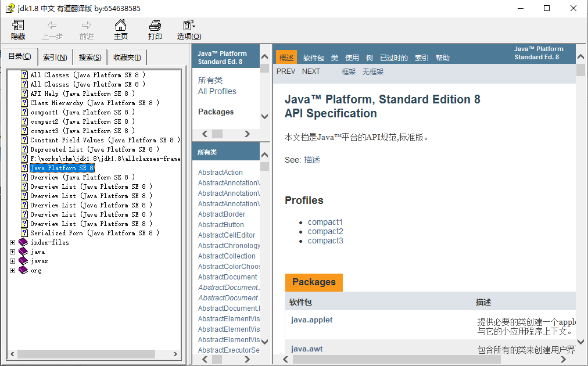
Task: Click the book icon beside index-files
Action: pyautogui.click(x=23, y=242)
